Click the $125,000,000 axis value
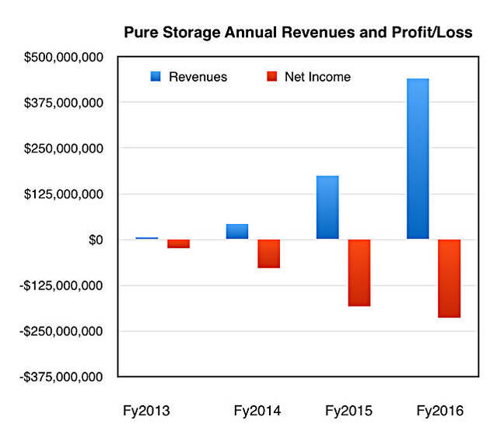Screen dimensions: 504x427 64,194
